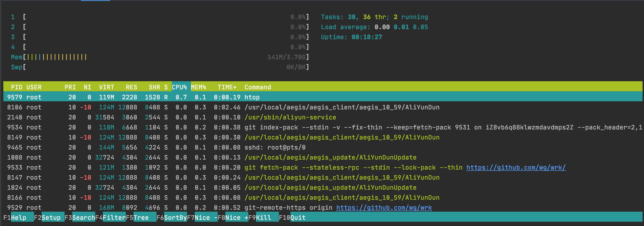
Task: Select git index-pack process row PID 9534
Action: pos(323,127)
